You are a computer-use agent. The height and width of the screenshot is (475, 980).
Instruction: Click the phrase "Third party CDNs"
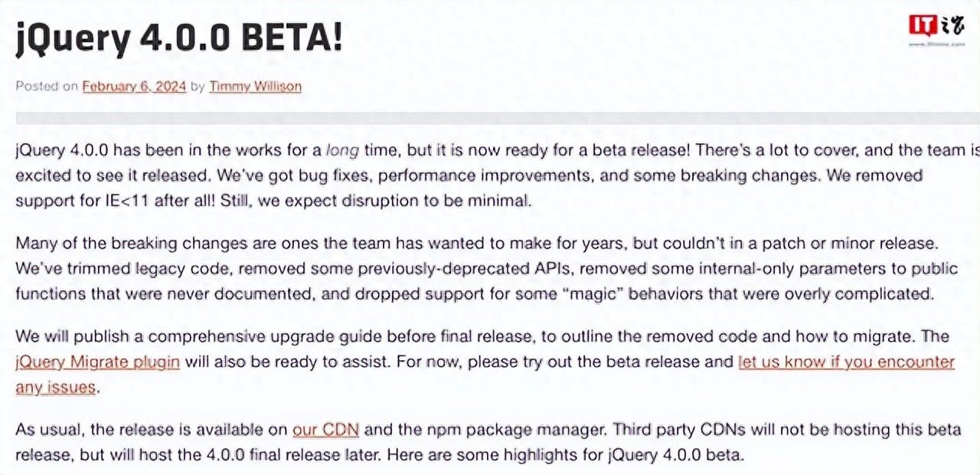[676, 429]
